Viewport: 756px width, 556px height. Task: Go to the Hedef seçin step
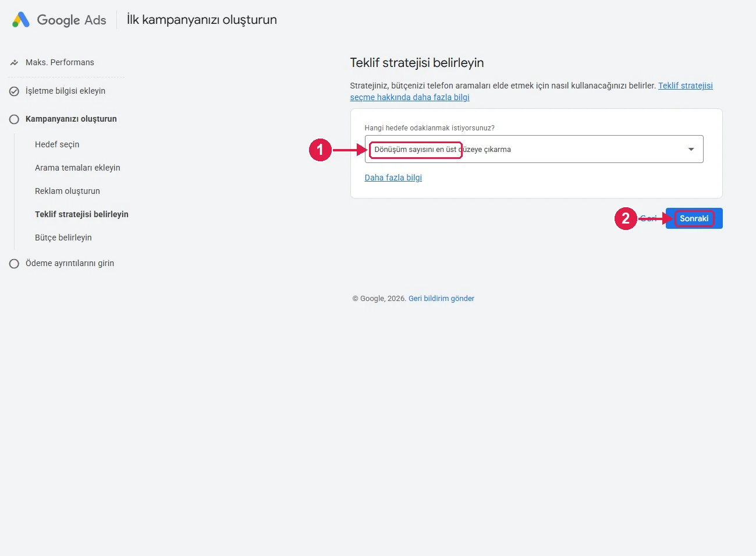pos(57,144)
